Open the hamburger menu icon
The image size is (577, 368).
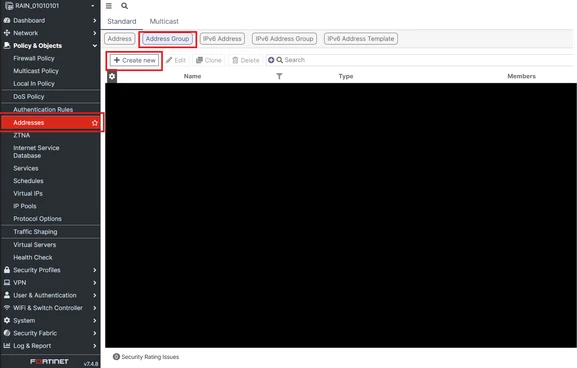(109, 6)
